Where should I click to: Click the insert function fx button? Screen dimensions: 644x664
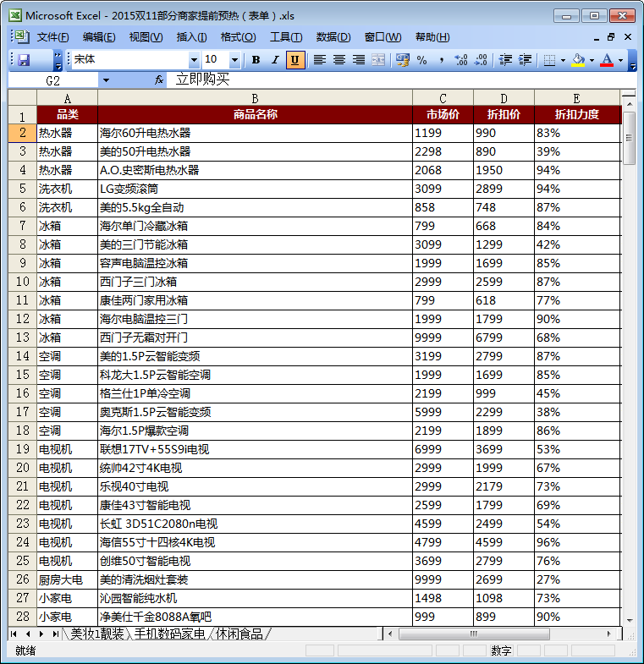pos(159,80)
